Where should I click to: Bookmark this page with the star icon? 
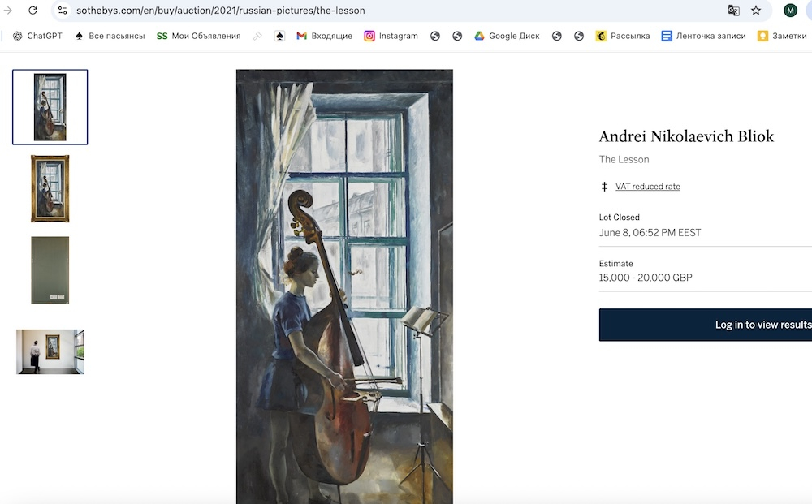click(x=756, y=11)
